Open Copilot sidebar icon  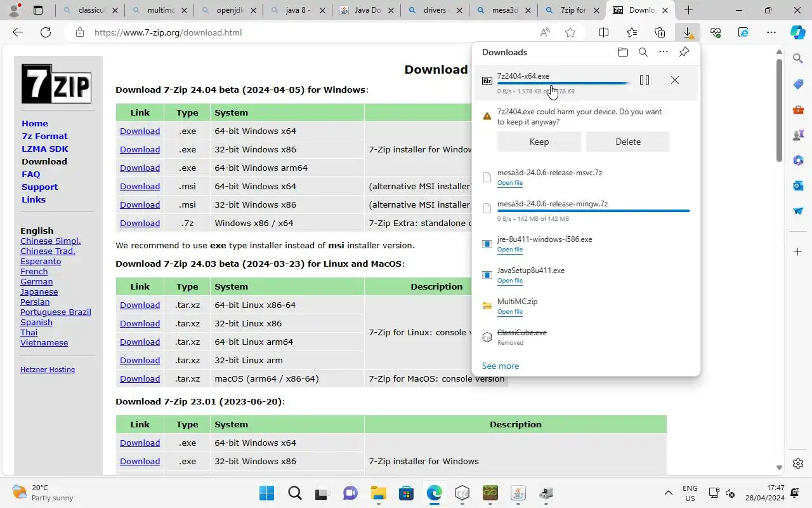click(798, 32)
